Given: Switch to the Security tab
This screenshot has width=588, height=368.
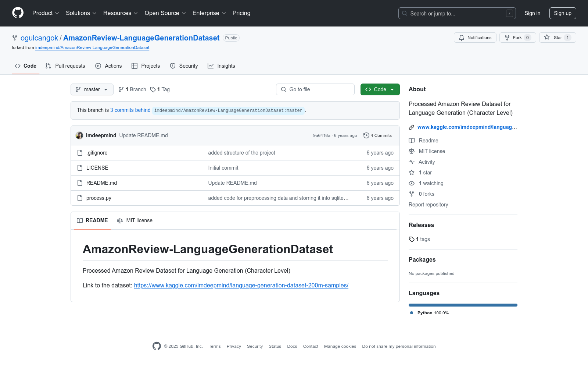Looking at the screenshot, I should click(x=184, y=66).
